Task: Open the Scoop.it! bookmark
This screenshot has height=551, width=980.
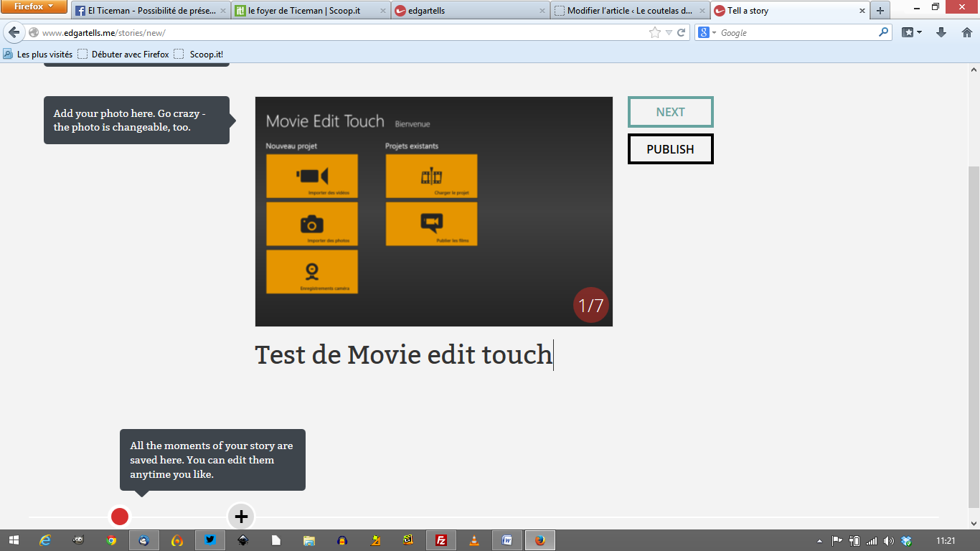Action: click(x=199, y=54)
